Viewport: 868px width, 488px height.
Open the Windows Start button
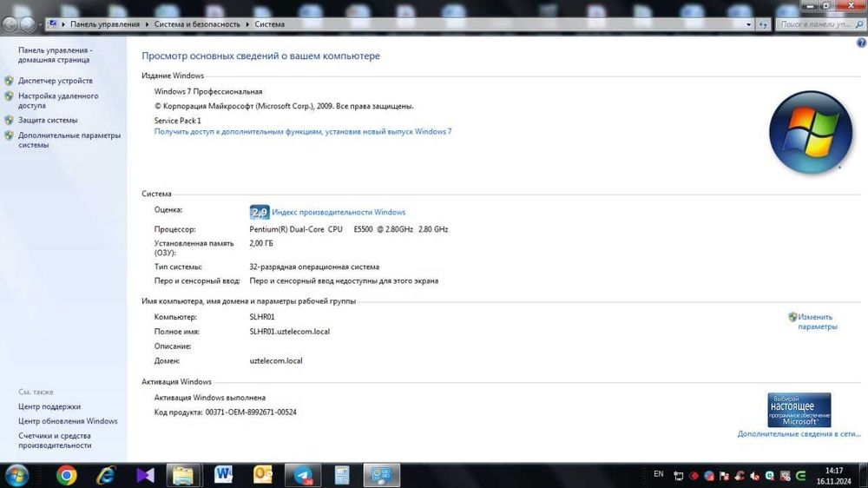pos(16,475)
